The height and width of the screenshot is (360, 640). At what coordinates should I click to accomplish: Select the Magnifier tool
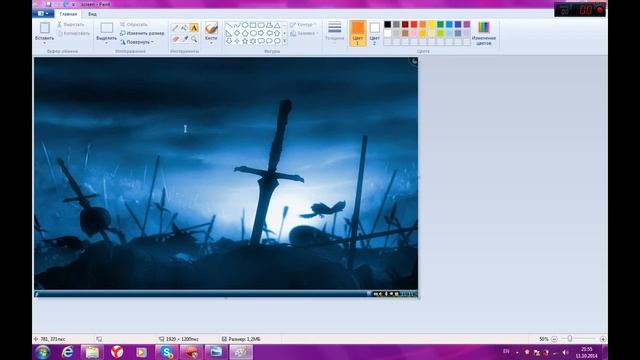pos(194,39)
